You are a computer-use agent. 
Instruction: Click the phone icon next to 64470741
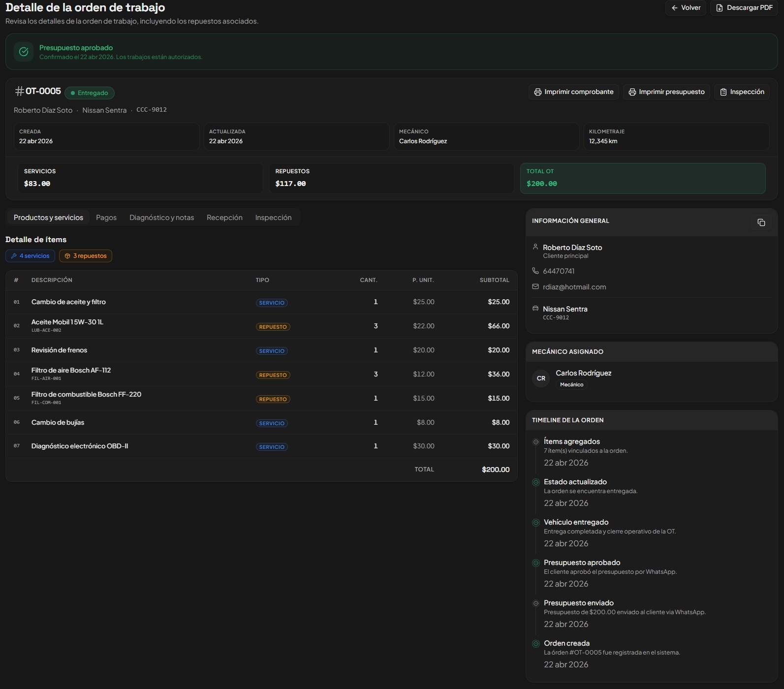click(535, 271)
